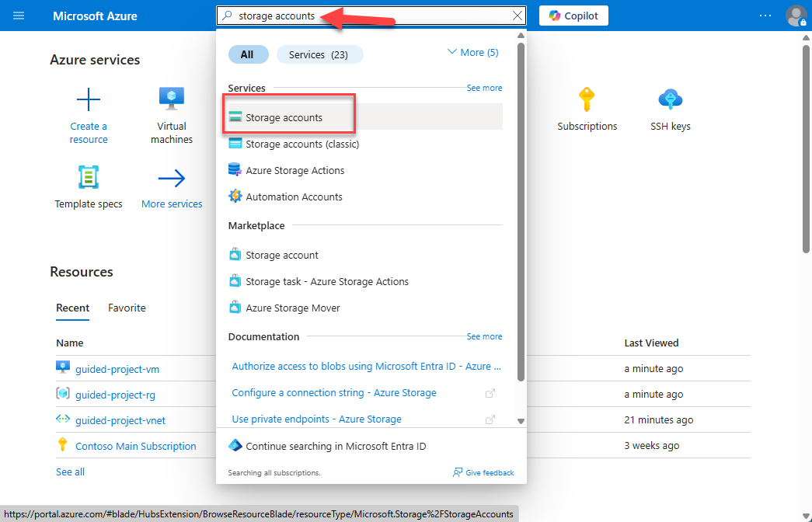Click the More services arrow icon
This screenshot has width=812, height=522.
[x=172, y=178]
